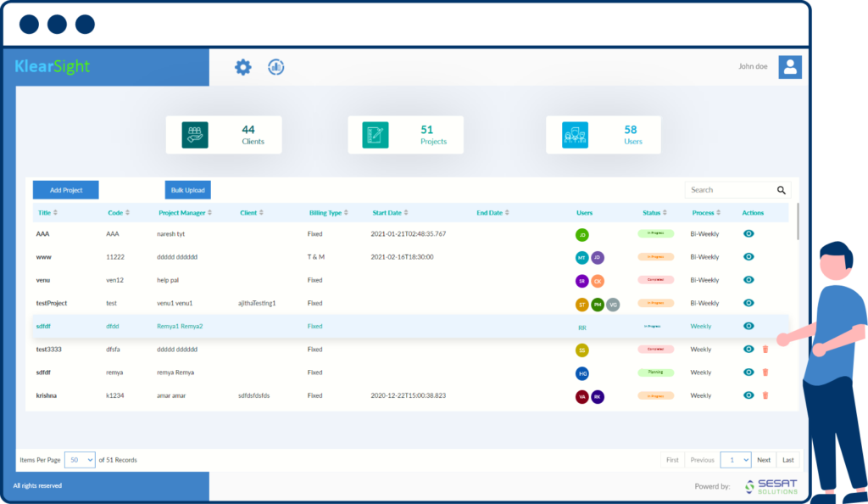Click the Add Project button

click(66, 190)
